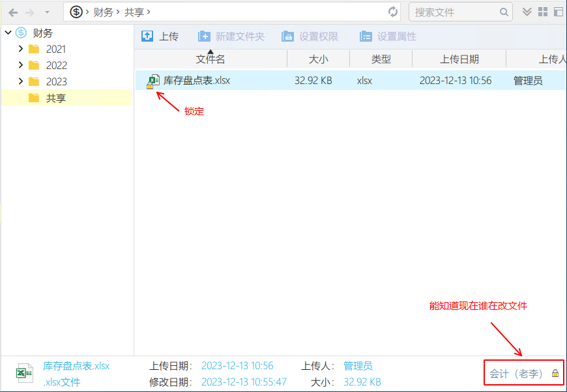This screenshot has height=392, width=567.
Task: Toggle the preview pane layout icon
Action: click(x=558, y=12)
